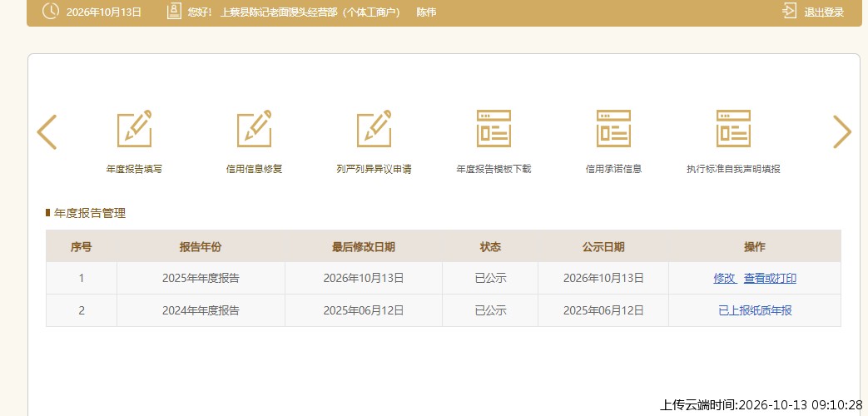Show more items with right chevron arrow
868x416 pixels.
842,131
